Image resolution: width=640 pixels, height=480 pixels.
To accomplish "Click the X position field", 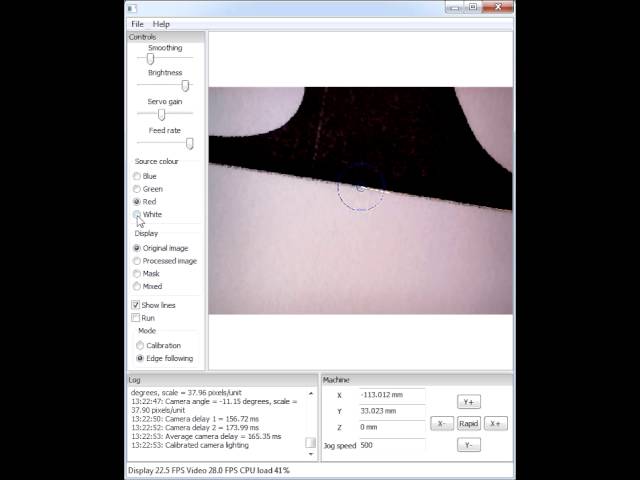I will (x=392, y=395).
